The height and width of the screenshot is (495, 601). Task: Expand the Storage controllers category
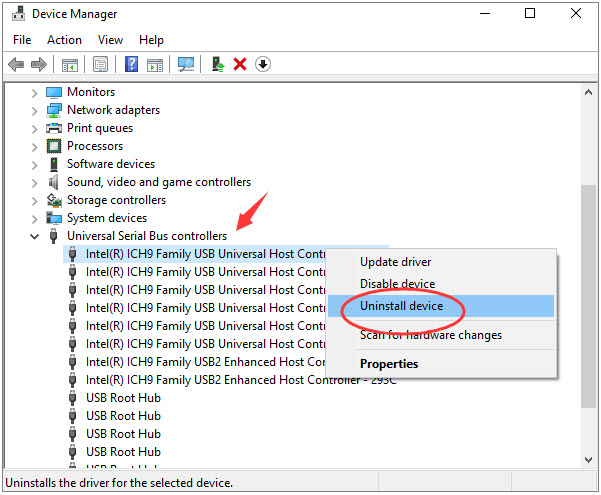point(34,201)
